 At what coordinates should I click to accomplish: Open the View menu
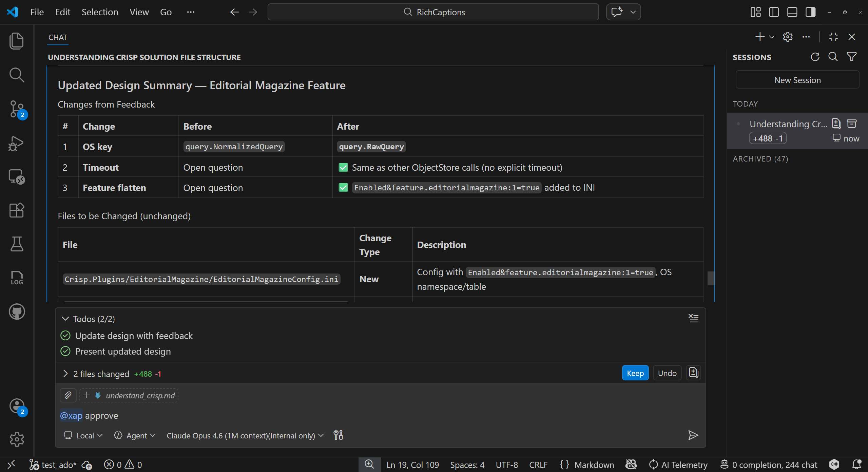[139, 12]
